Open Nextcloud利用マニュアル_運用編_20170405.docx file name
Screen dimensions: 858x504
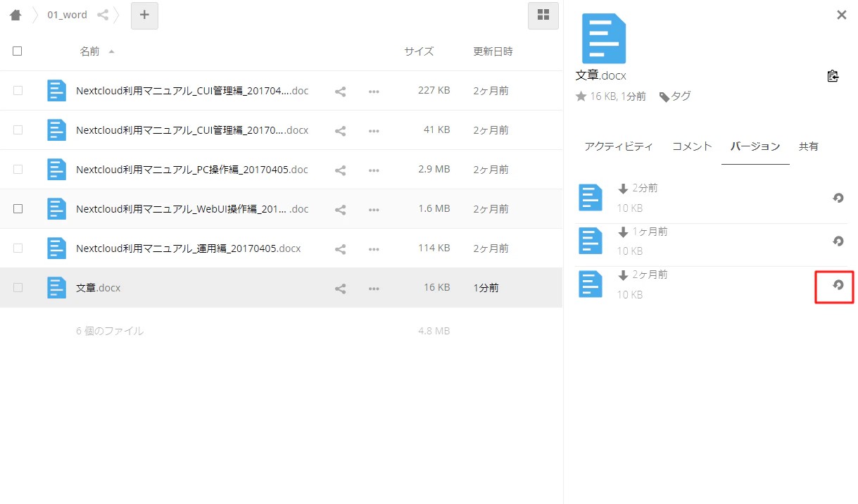pyautogui.click(x=189, y=248)
